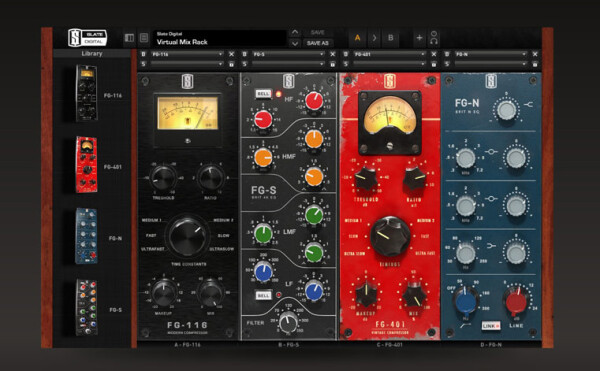Switch to setting A

coord(357,38)
